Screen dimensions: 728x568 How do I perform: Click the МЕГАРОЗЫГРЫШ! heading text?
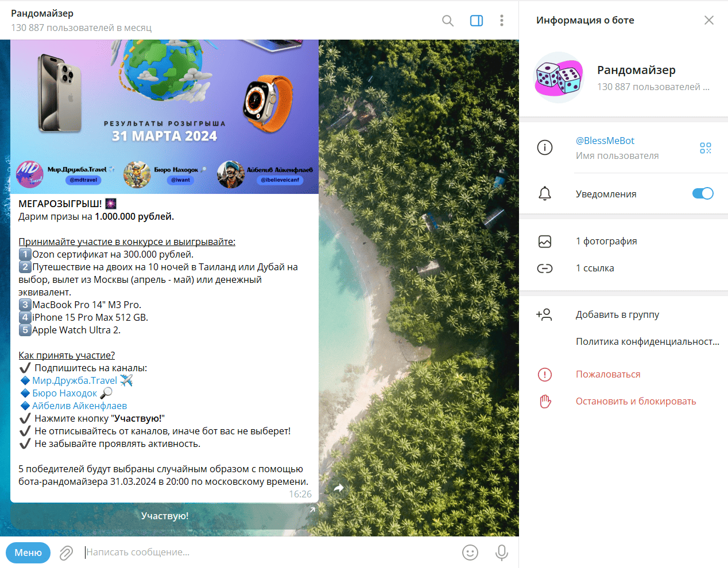60,204
